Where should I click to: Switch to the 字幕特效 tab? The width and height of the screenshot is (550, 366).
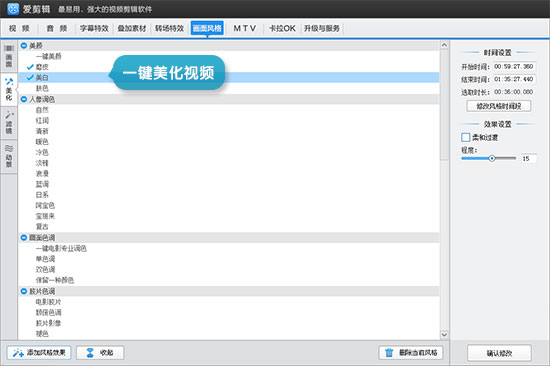click(x=94, y=28)
